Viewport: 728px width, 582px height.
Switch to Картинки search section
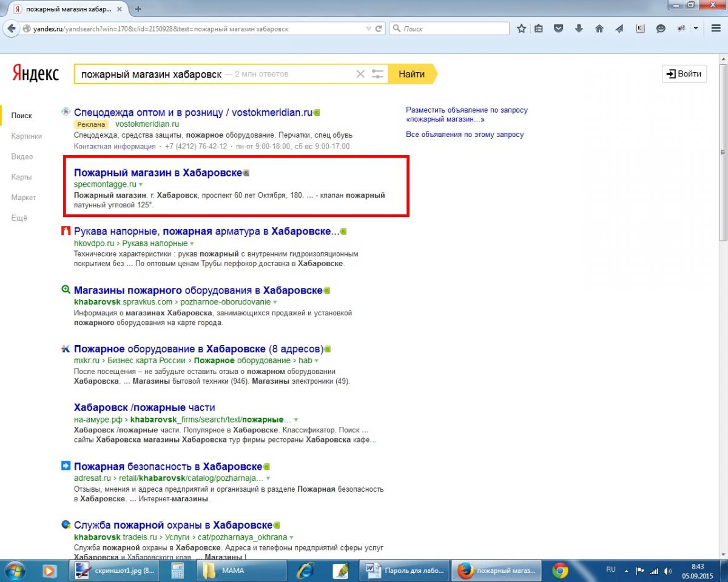(x=27, y=136)
